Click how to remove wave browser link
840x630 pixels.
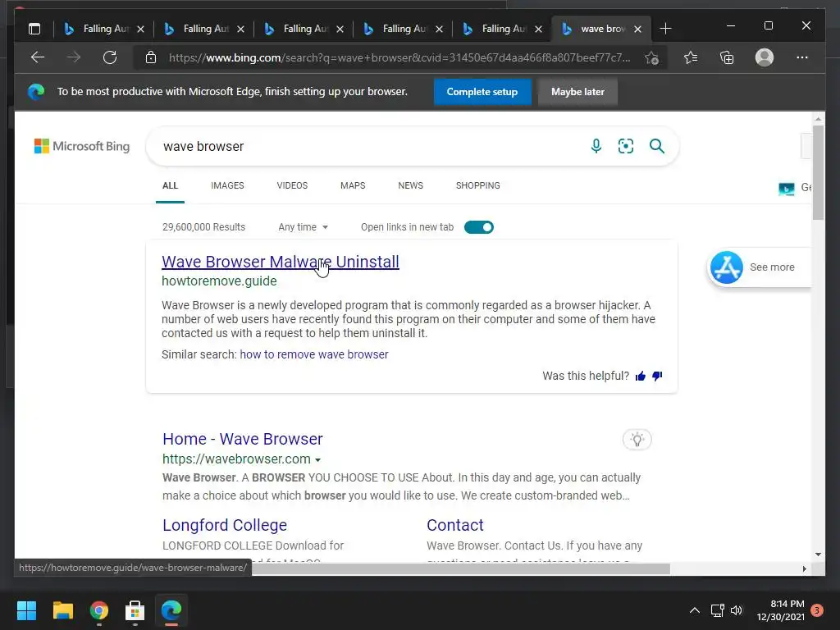314,354
